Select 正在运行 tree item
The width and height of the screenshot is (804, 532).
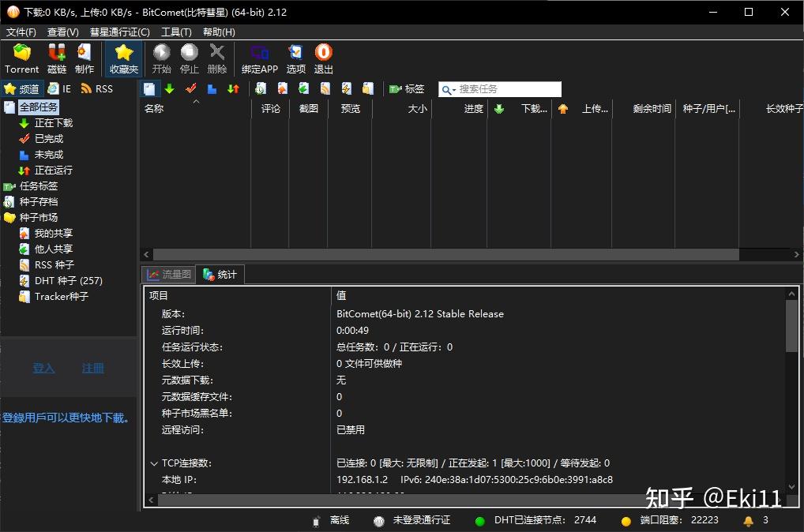54,170
